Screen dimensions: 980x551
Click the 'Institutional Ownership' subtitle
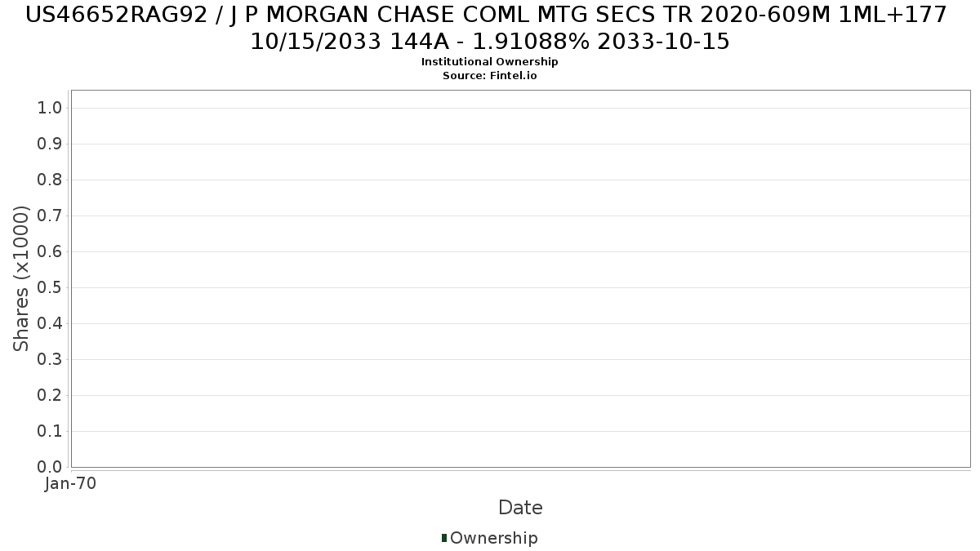coord(490,62)
